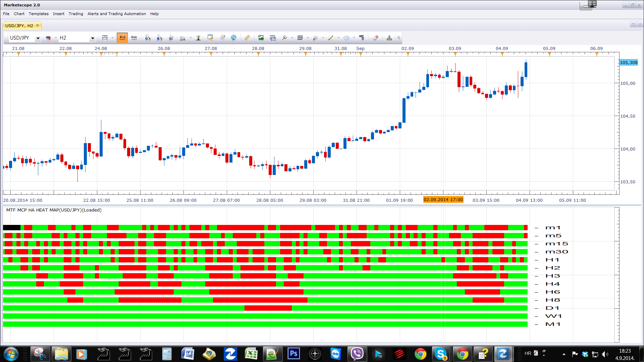
Task: Open Photoshop from the taskbar
Action: 293,354
